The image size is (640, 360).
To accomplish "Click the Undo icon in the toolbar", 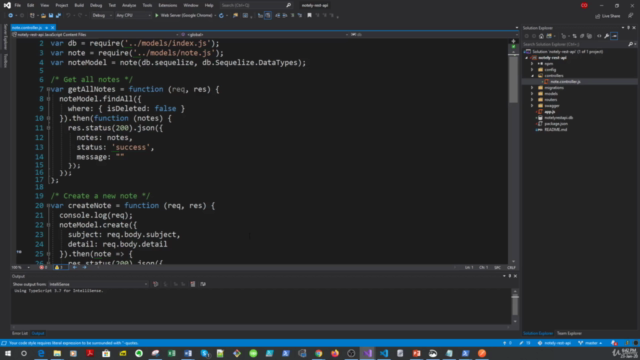I will tap(68, 16).
